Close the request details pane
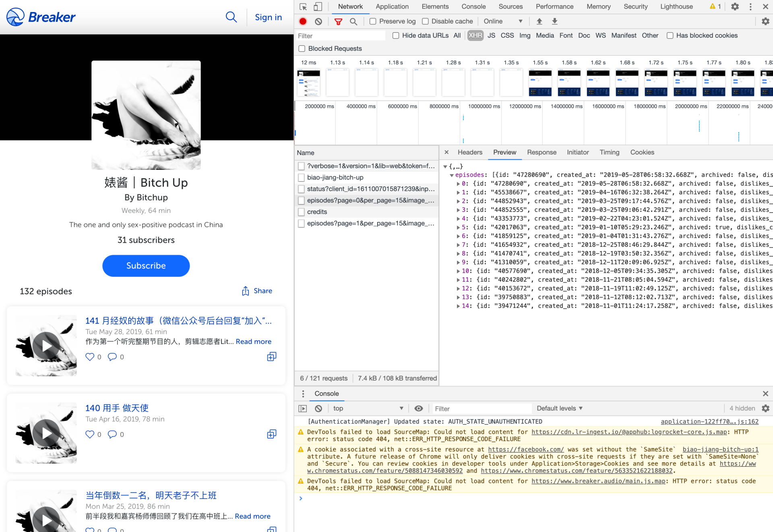Viewport: 773px width, 532px height. click(x=446, y=152)
